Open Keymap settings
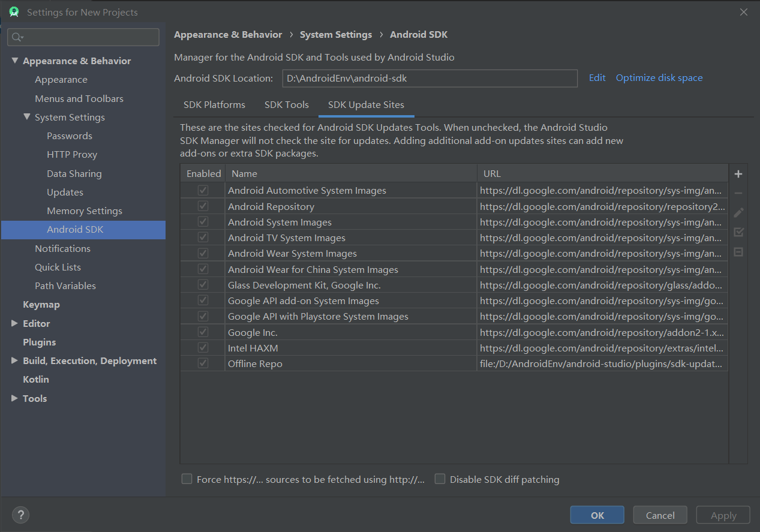This screenshot has height=532, width=760. click(41, 304)
